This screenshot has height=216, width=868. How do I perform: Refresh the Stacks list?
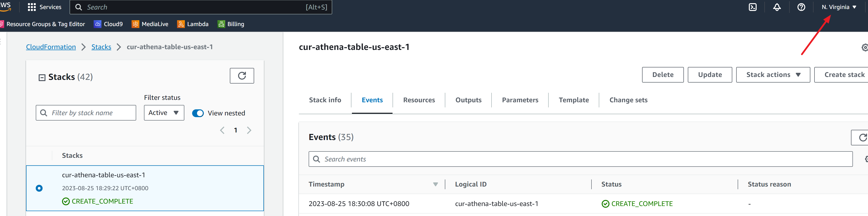point(242,75)
